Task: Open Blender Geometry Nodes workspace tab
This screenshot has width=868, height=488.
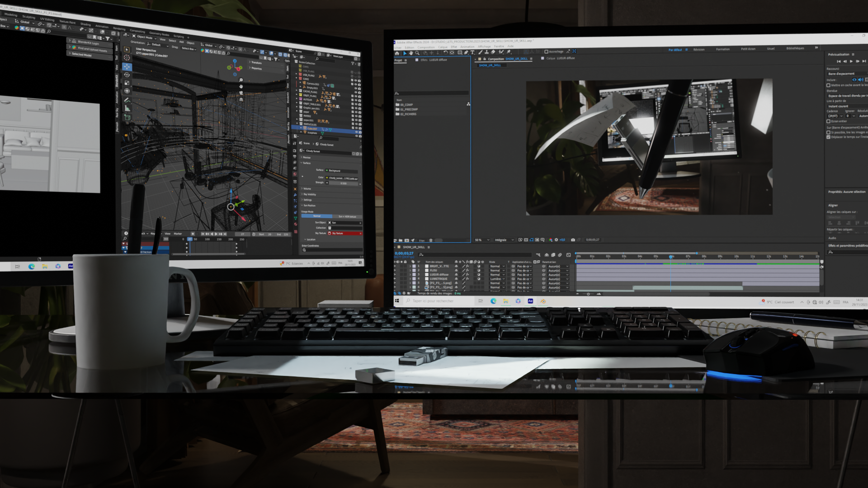Action: pyautogui.click(x=159, y=34)
